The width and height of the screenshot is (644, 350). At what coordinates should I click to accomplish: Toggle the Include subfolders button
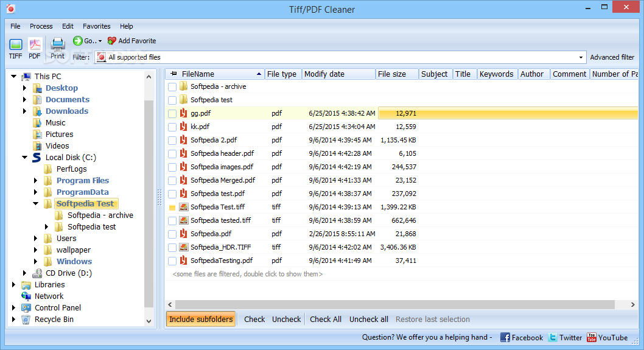(201, 319)
